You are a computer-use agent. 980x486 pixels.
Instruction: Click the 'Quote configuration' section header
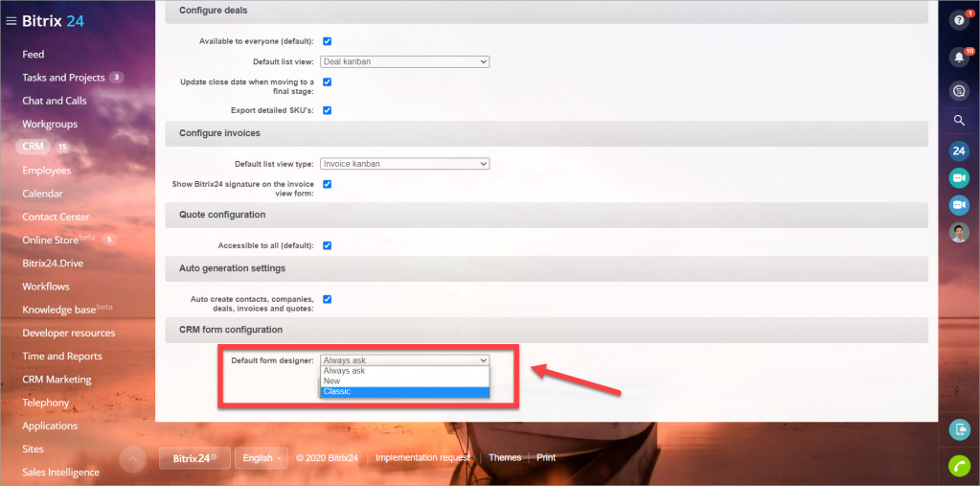(546, 215)
